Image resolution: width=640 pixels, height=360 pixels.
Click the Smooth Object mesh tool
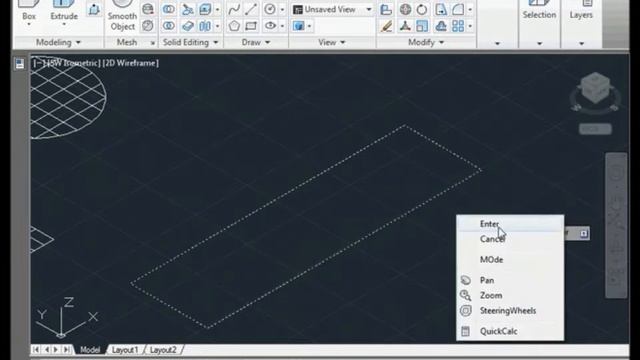tap(122, 16)
